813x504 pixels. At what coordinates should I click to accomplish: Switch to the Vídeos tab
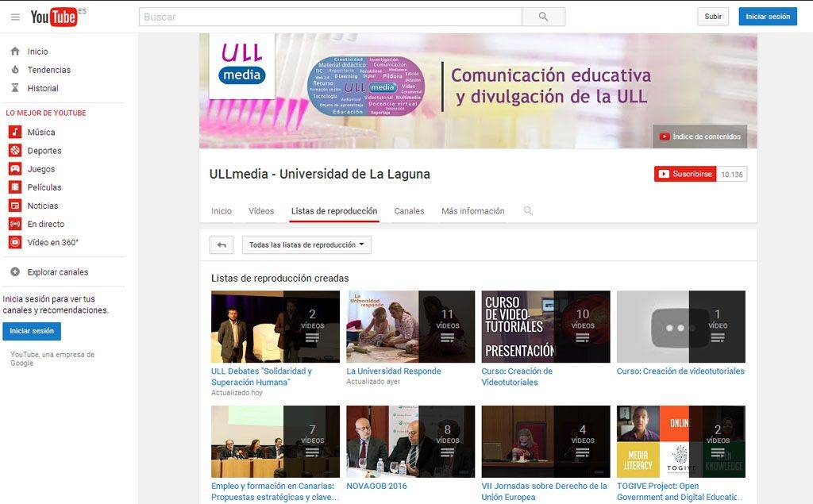click(x=261, y=211)
